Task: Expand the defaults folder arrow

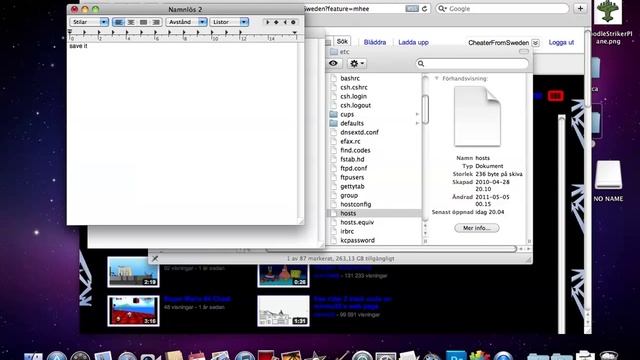Action: coord(417,123)
